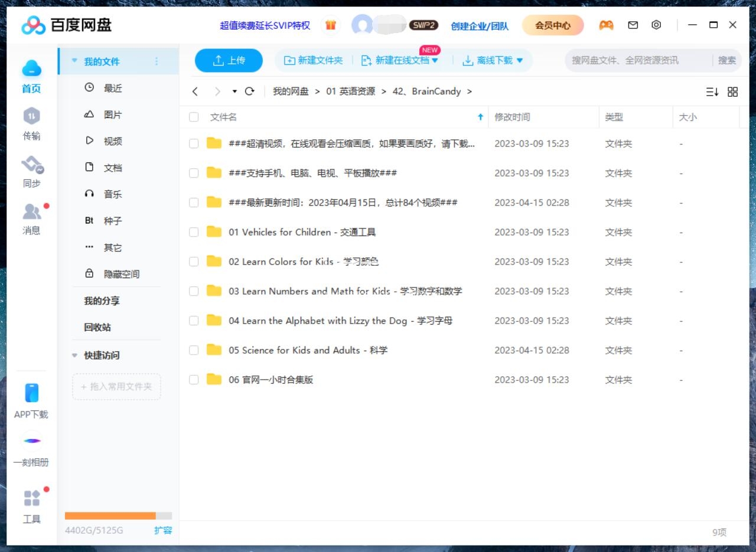Open the settings gear in the title bar

(x=656, y=25)
